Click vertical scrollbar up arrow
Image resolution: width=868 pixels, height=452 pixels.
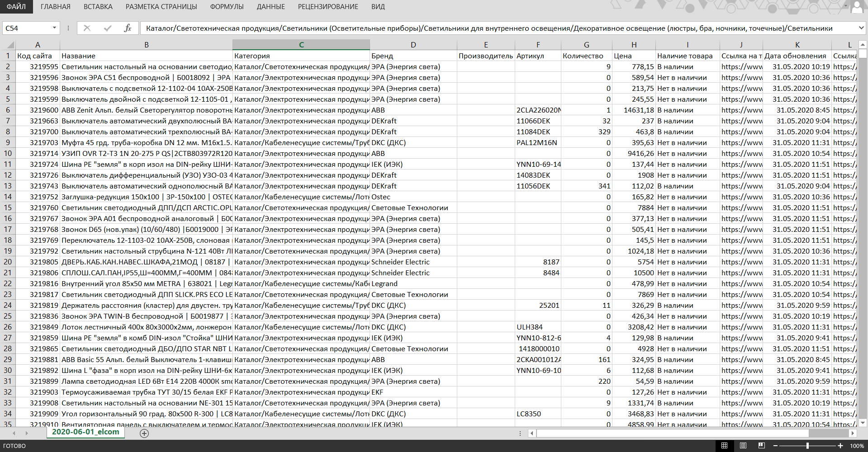(x=863, y=44)
